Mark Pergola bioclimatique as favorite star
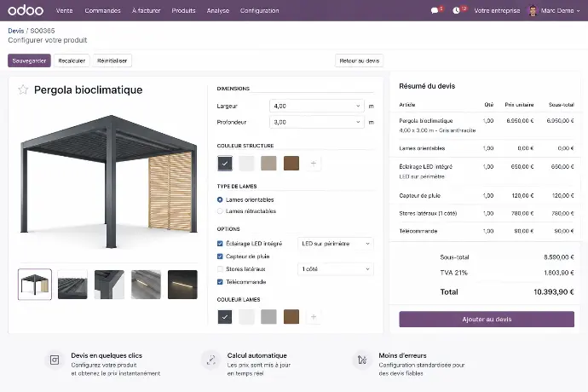 [23, 89]
